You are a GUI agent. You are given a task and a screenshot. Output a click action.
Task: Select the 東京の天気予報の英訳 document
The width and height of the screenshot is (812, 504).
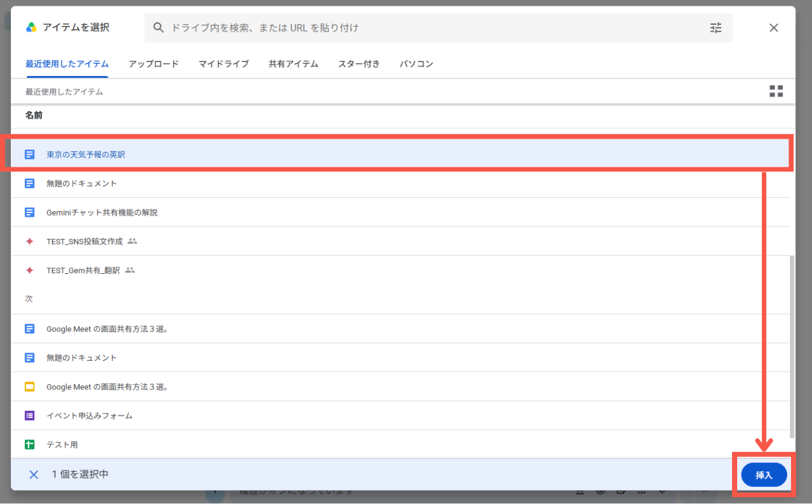[400, 154]
